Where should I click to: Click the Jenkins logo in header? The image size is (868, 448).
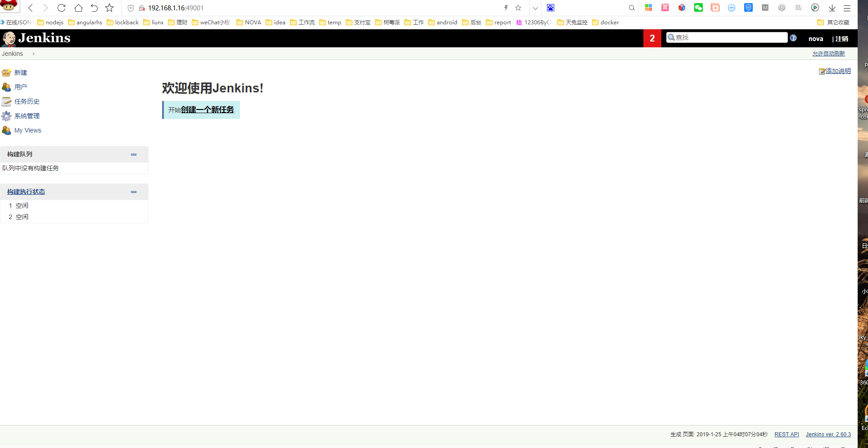(x=36, y=38)
